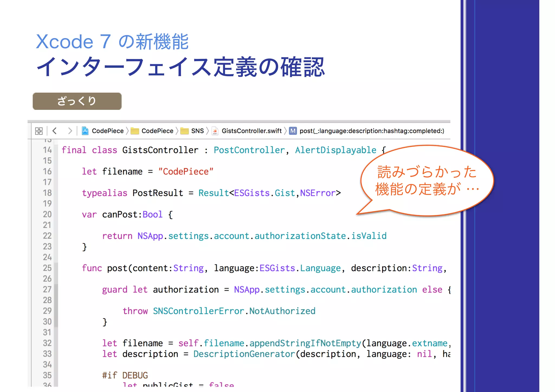The width and height of the screenshot is (555, 392).
Task: Click PostResult type alias name
Action: pos(158,193)
